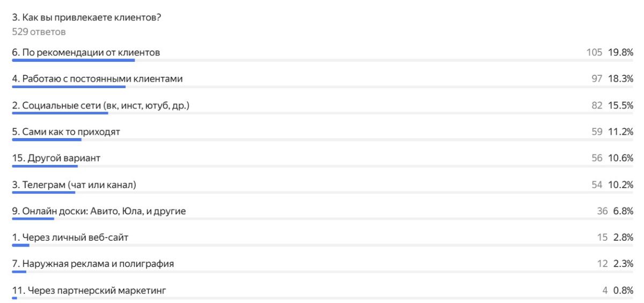Viewport: 644px width, 303px height.
Task: Click the blue bar under 'По рекомендации от клиентов'
Action: click(x=73, y=60)
